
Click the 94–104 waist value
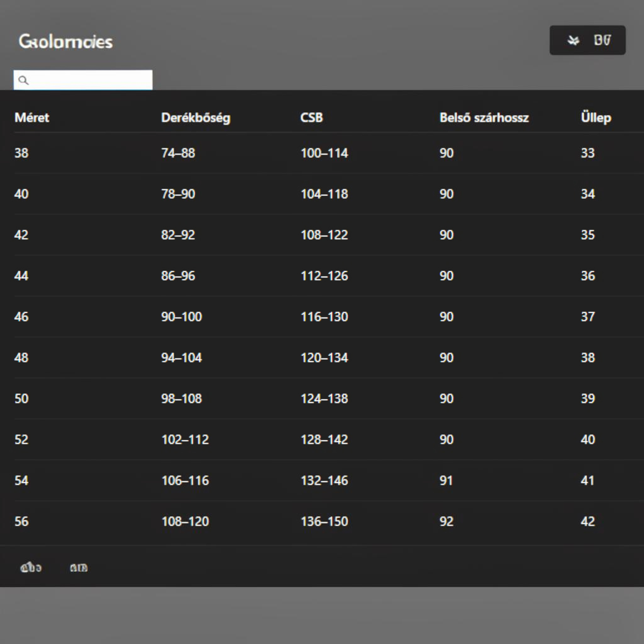point(182,358)
